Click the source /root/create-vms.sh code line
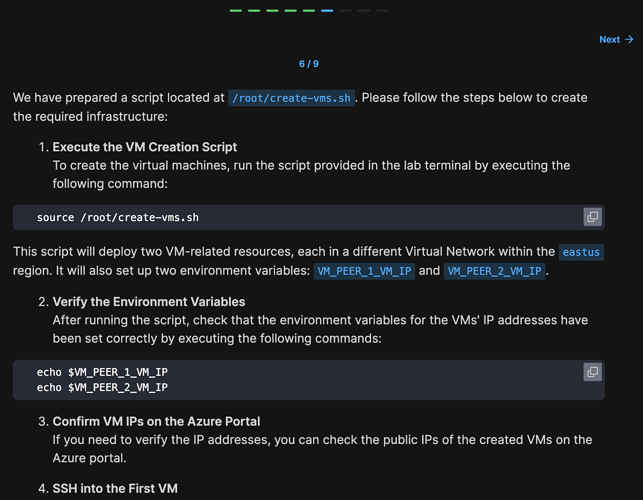This screenshot has height=500, width=643. [x=118, y=217]
